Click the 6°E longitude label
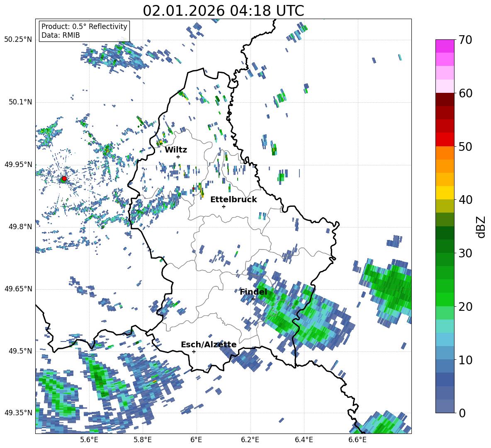This screenshot has width=491, height=448. pos(196,440)
